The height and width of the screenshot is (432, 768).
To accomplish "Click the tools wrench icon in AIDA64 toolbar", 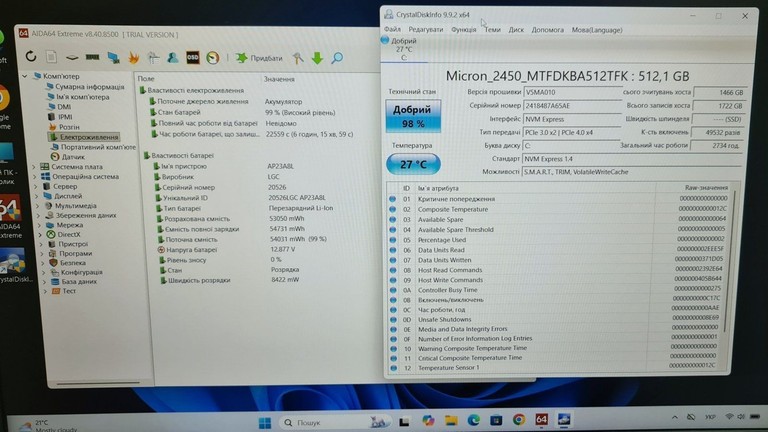I will click(298, 58).
